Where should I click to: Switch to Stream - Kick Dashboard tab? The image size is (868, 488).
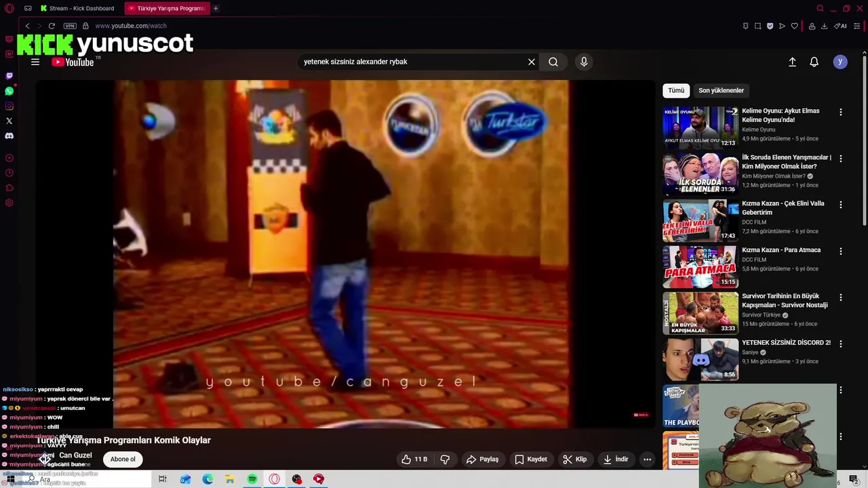pos(77,8)
